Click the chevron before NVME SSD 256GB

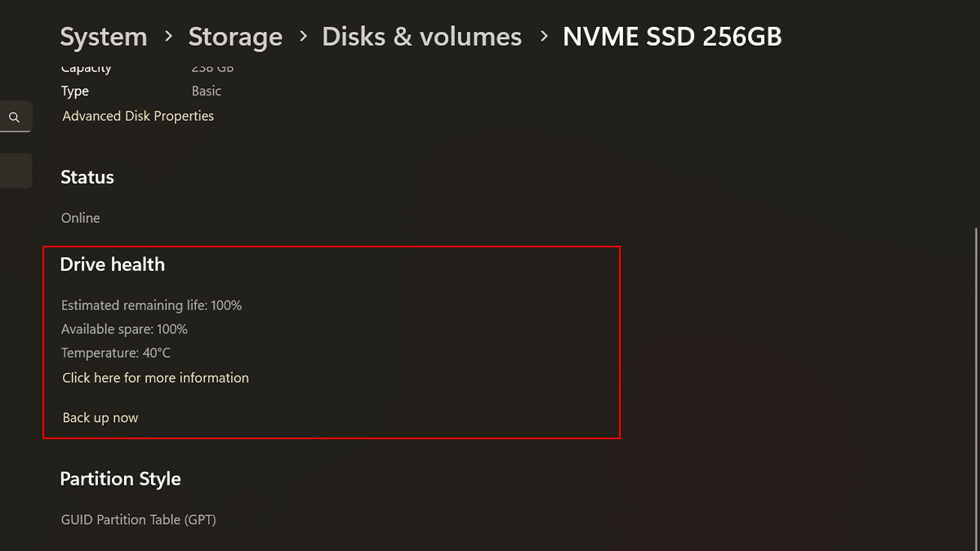(x=543, y=37)
